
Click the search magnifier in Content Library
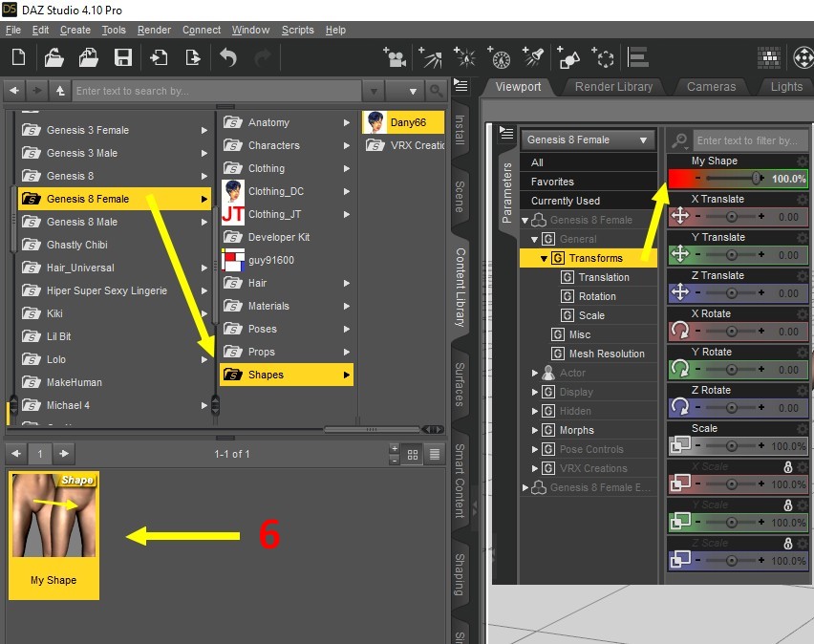pos(436,92)
